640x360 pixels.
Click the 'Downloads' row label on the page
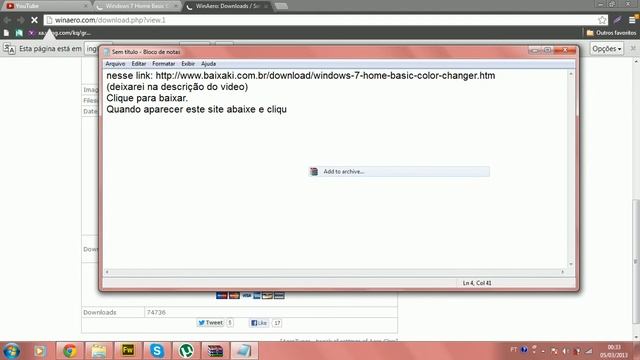(100, 312)
